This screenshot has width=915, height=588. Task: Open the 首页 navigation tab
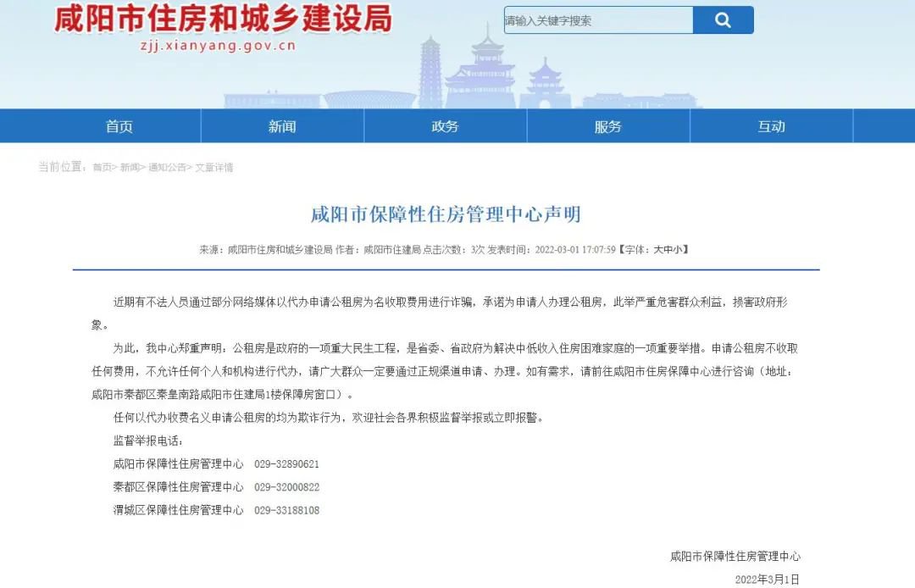119,126
